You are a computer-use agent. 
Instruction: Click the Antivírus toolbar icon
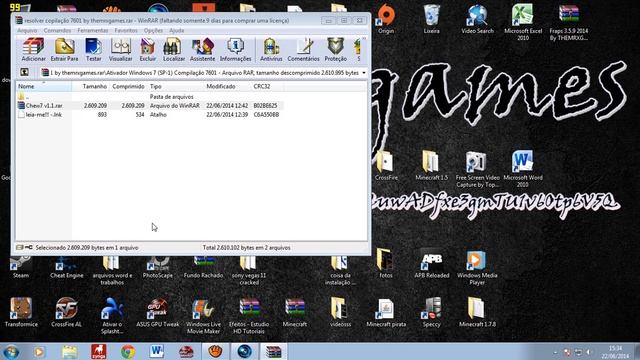(271, 50)
